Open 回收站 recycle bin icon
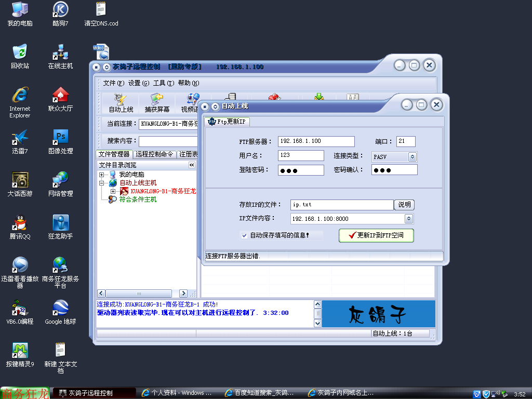Viewport: 532px width, 399px height. coord(20,56)
